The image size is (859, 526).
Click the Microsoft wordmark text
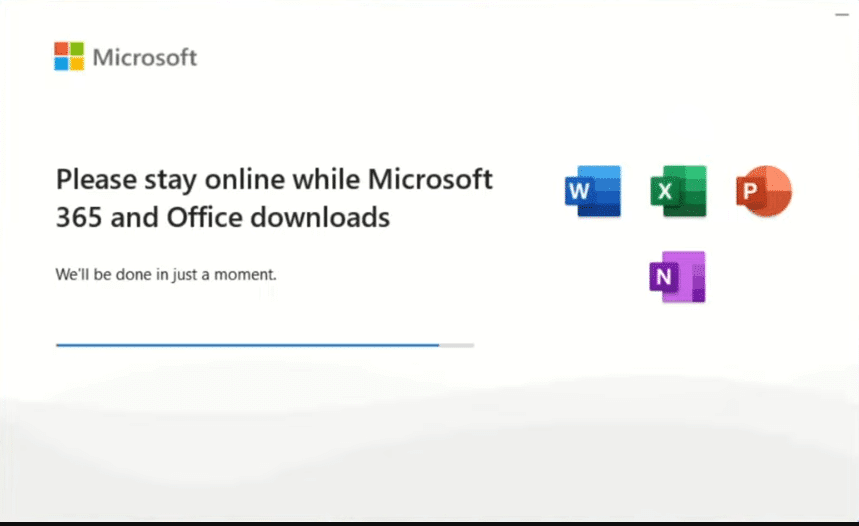point(145,57)
